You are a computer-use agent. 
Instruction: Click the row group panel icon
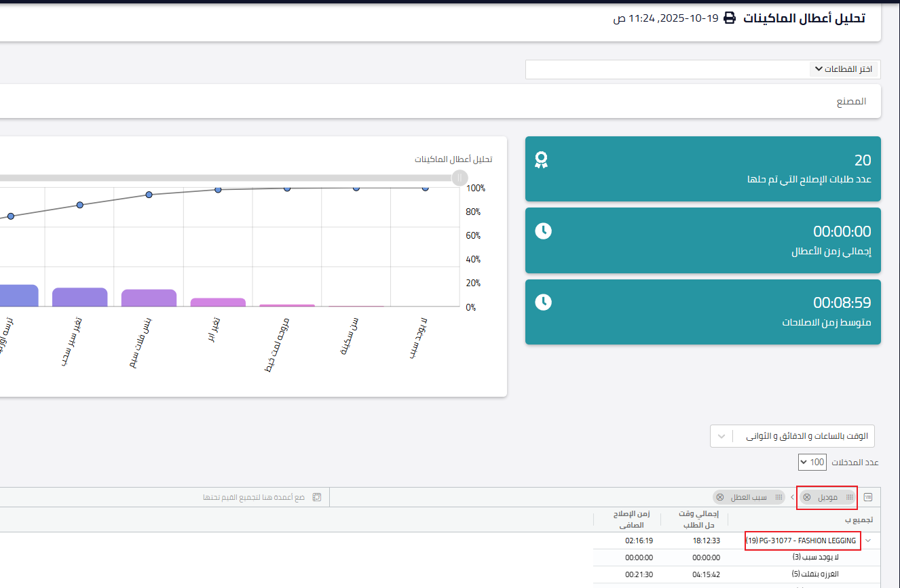[868, 497]
